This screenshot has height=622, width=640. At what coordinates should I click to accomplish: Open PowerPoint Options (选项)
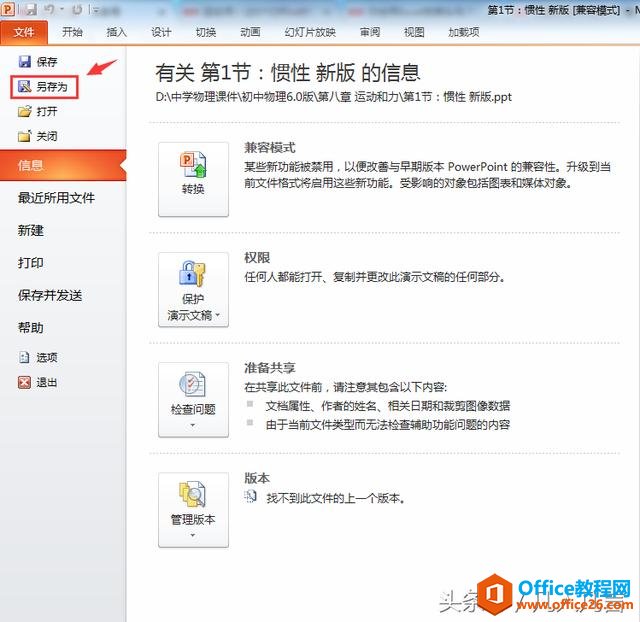pos(38,358)
